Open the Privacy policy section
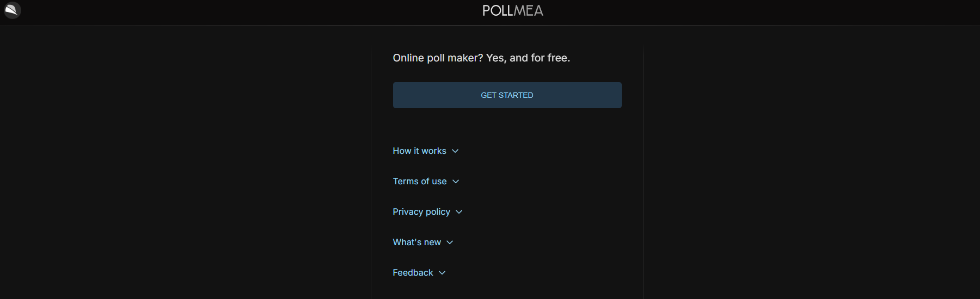 [x=428, y=212]
